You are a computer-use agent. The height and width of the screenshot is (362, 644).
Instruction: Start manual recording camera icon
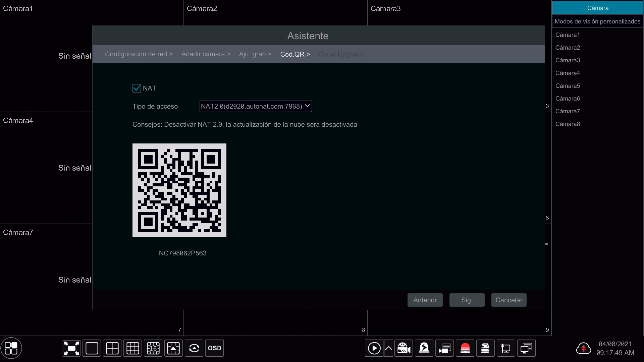(x=404, y=348)
